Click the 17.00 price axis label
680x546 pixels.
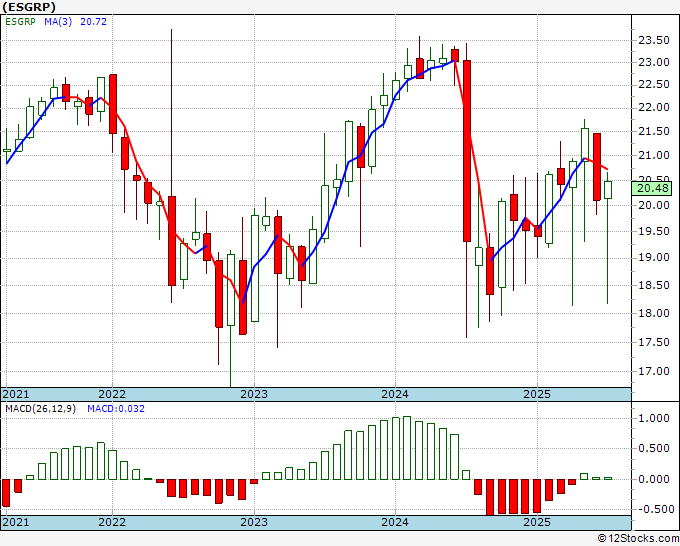tap(654, 371)
